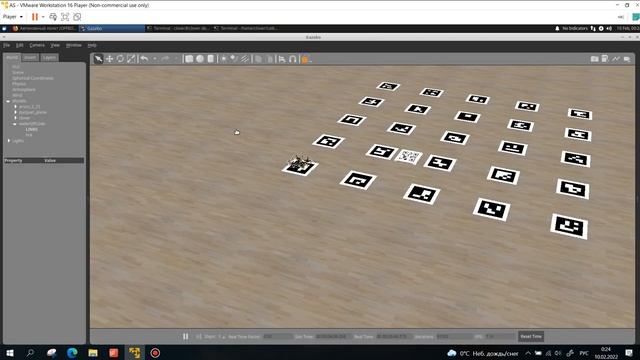Viewport: 640px width, 360px height.
Task: Open the redo history dropdown arrow
Action: click(176, 59)
